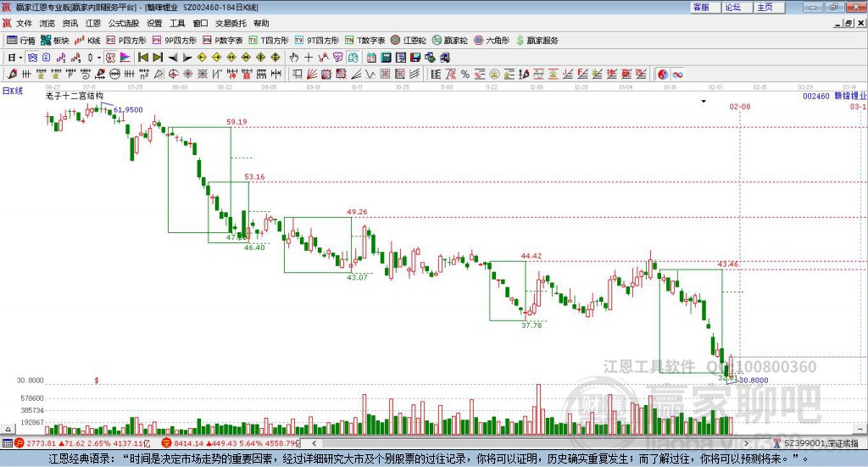Click the Shenzhen index status readout

(230, 443)
